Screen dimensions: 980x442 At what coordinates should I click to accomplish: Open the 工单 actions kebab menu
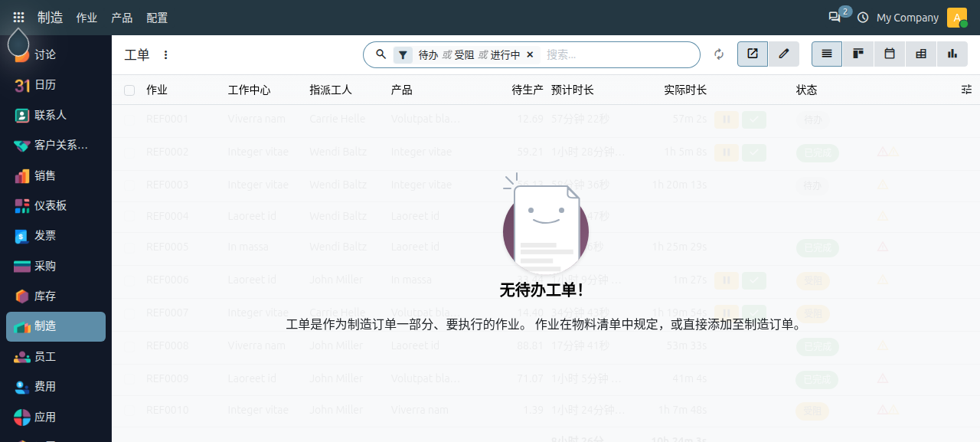(x=165, y=55)
